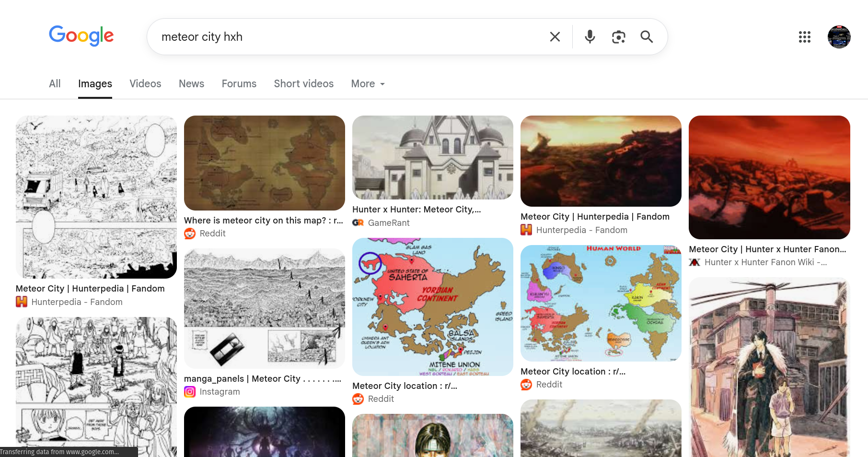Clear the search box with the X icon
Screen dimensions: 868x457
555,37
